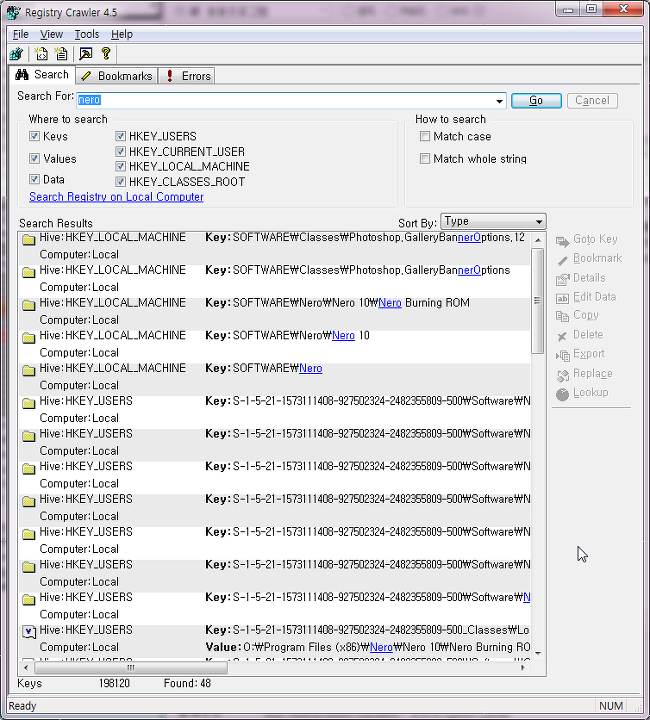Click the new search document toolbar icon
Image resolution: width=650 pixels, height=720 pixels.
coord(41,54)
